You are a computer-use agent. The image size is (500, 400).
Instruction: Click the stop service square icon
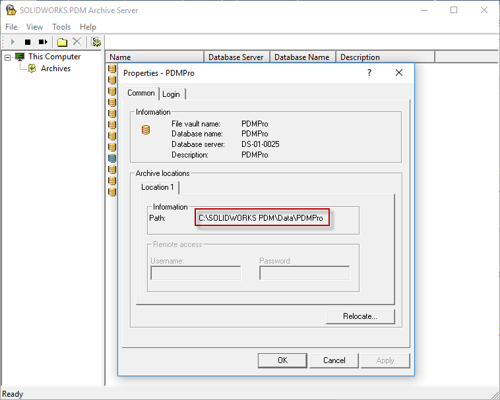(x=28, y=42)
